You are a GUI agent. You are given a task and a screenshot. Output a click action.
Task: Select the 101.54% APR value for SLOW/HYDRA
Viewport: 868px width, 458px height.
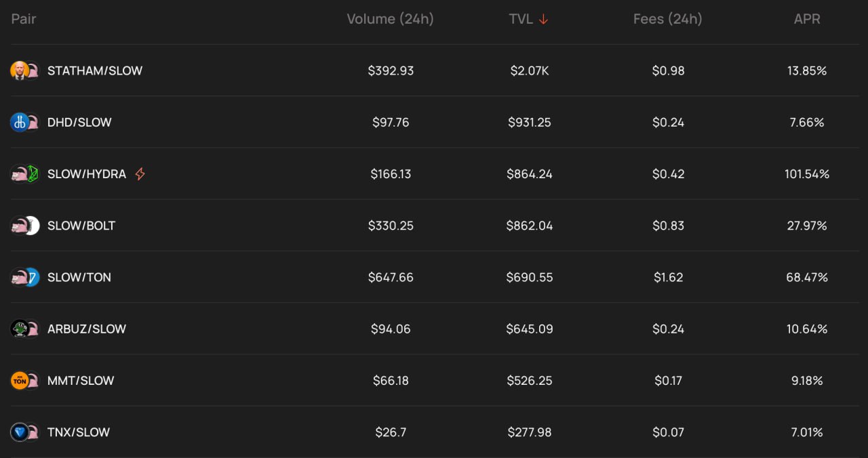click(807, 174)
